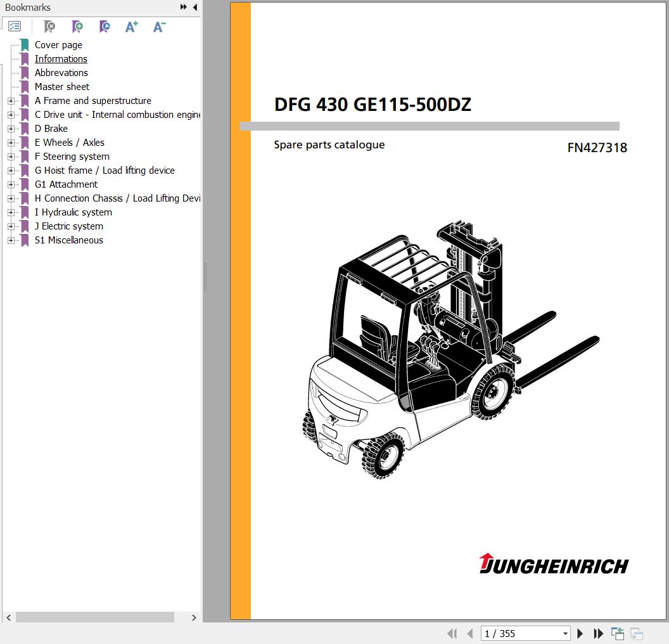Click the bookmark properties icon
This screenshot has height=644, width=669.
105,27
